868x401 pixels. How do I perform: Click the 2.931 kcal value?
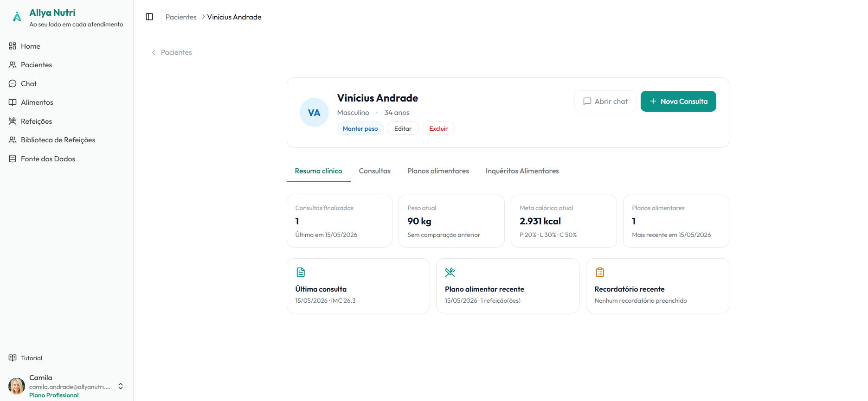(x=540, y=221)
